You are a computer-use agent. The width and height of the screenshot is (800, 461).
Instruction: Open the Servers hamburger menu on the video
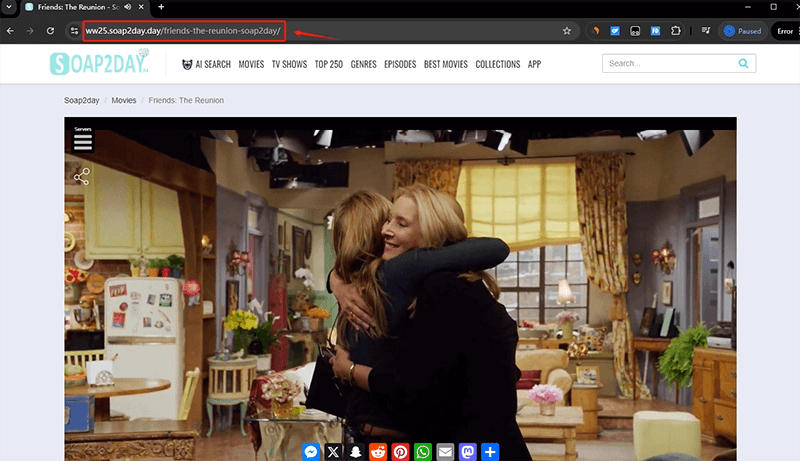click(x=83, y=142)
